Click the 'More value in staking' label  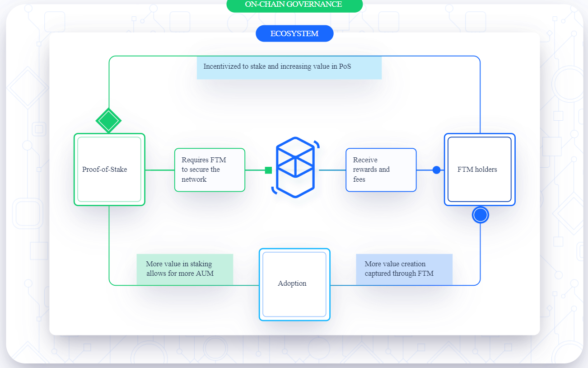click(x=185, y=269)
